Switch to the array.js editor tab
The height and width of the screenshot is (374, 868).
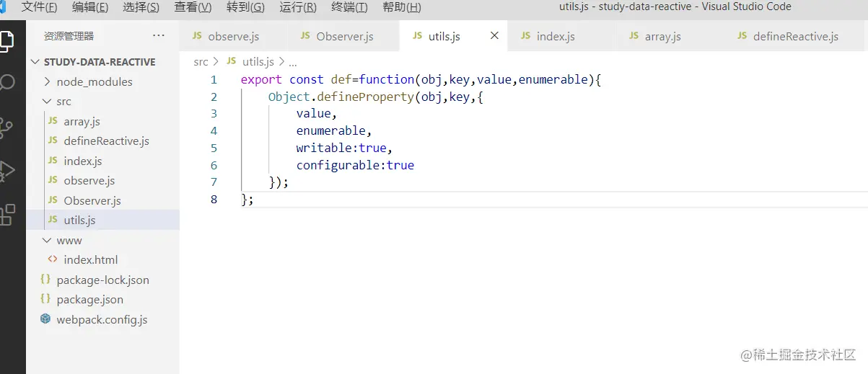[671, 36]
